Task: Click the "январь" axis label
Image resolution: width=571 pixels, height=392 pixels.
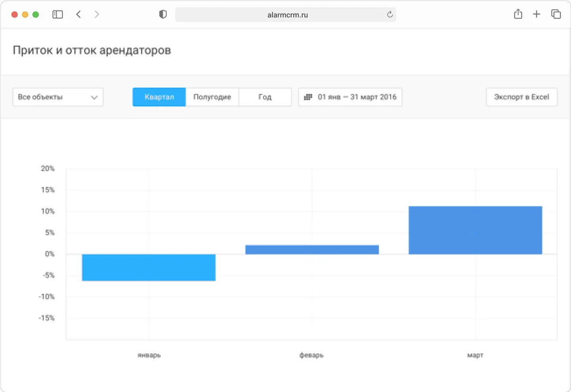Action: [149, 355]
